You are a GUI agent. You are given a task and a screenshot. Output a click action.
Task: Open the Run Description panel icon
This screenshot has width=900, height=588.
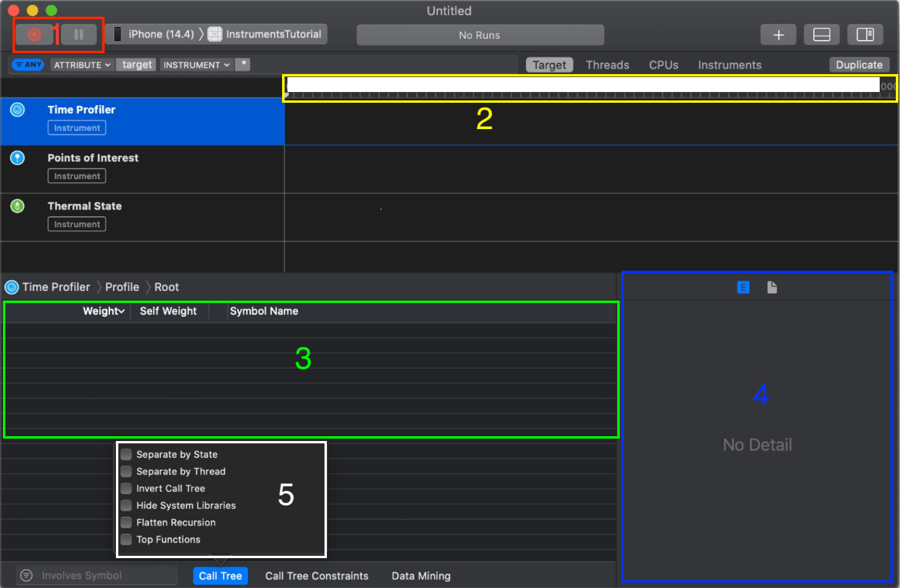pos(772,287)
